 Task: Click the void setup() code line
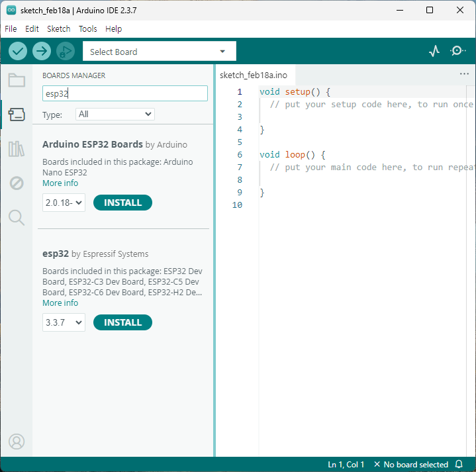(295, 91)
